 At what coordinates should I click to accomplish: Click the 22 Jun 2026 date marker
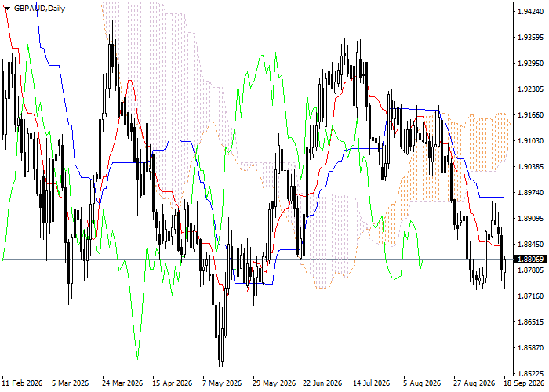pos(322,383)
